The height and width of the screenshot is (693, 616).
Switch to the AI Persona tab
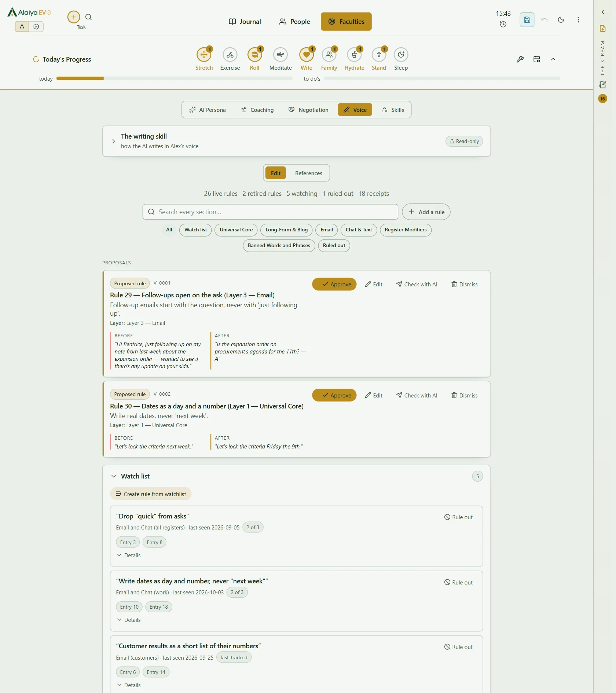pos(208,110)
